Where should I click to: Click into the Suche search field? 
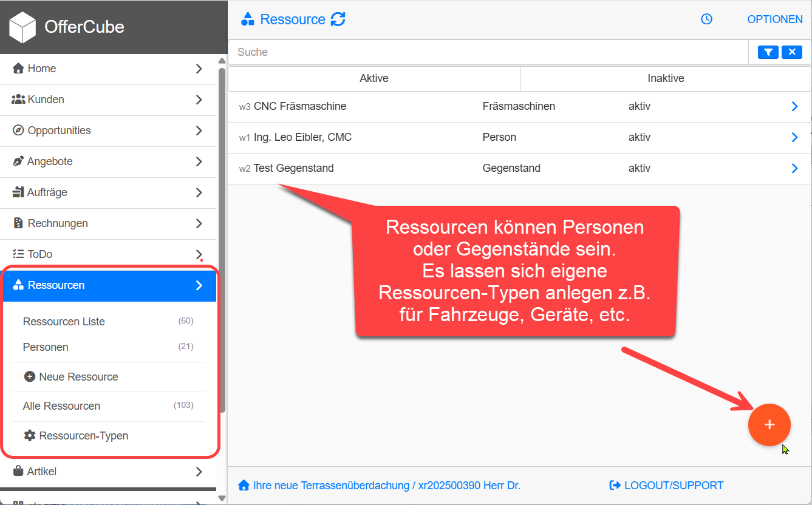486,52
